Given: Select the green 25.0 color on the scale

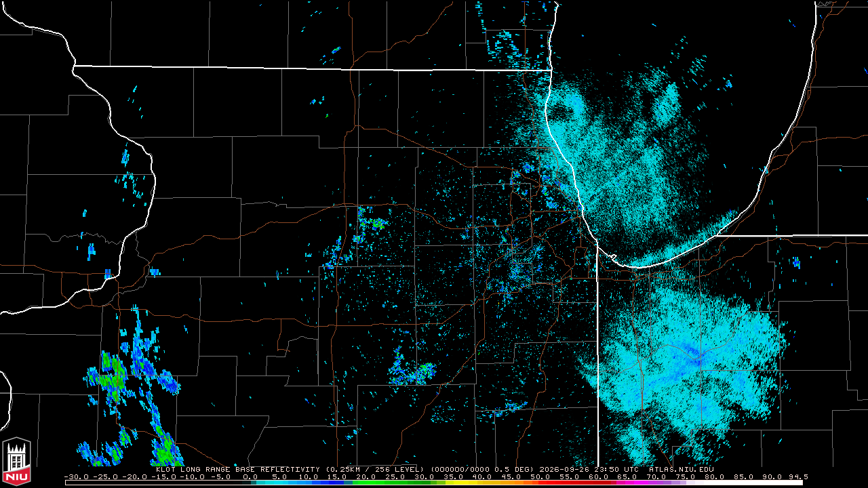Looking at the screenshot, I should coord(395,483).
